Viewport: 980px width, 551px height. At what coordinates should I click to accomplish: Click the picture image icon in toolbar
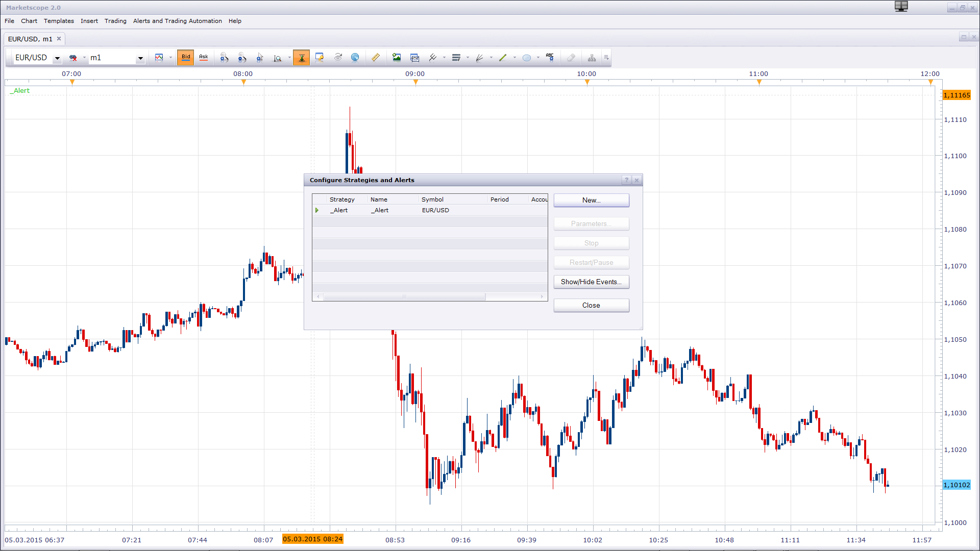pos(397,58)
